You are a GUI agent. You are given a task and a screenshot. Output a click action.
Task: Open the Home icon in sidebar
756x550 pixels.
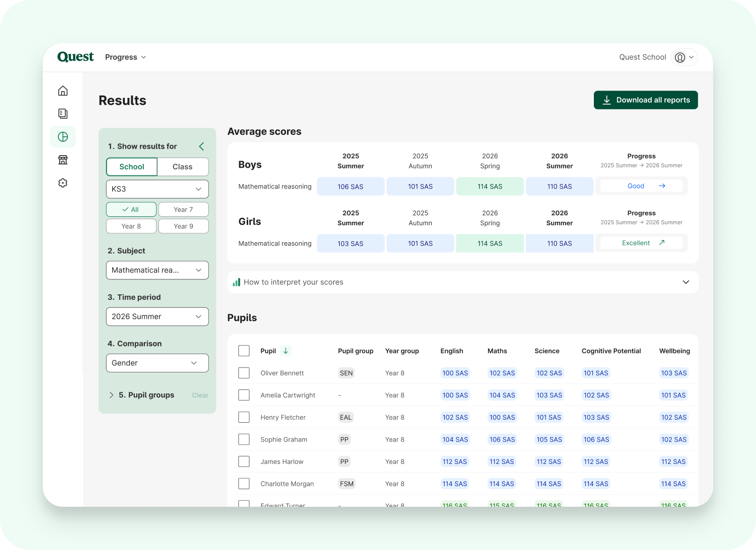pos(63,91)
